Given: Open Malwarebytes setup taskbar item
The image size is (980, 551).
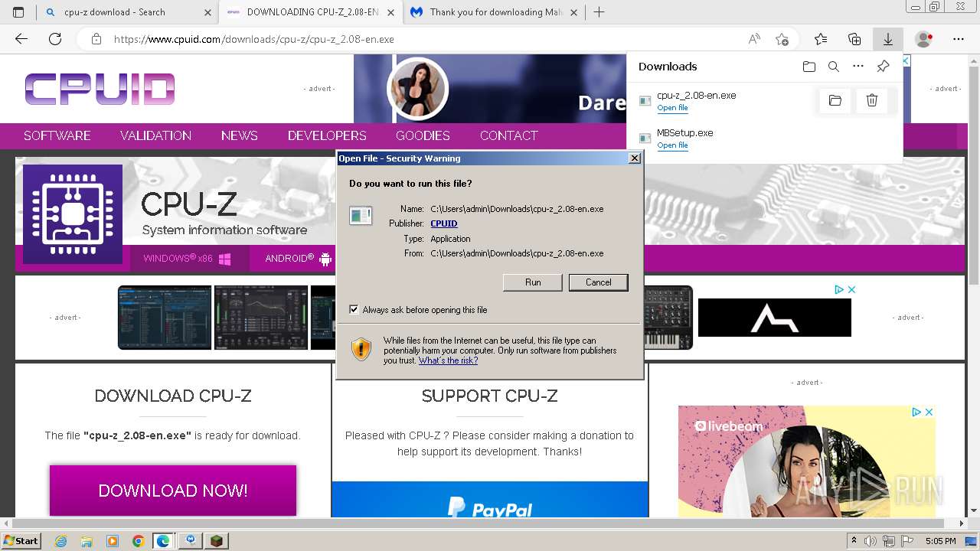Looking at the screenshot, I should click(190, 541).
